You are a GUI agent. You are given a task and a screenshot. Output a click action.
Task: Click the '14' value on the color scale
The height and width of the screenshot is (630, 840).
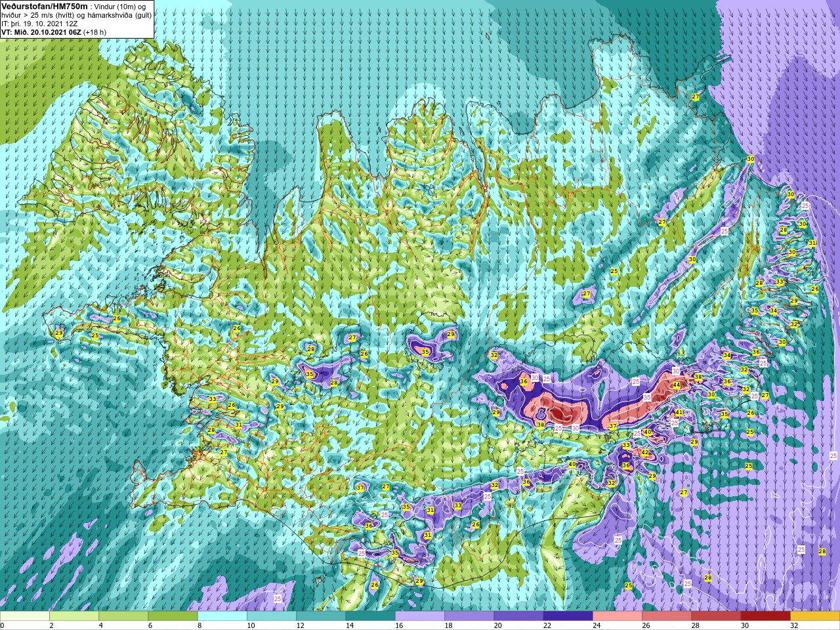pyautogui.click(x=350, y=625)
